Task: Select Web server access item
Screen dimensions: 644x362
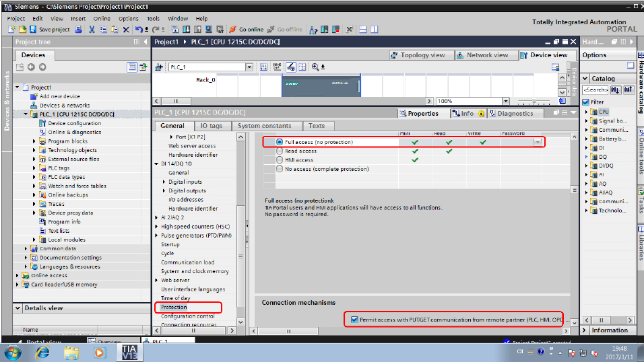Action: tap(192, 146)
